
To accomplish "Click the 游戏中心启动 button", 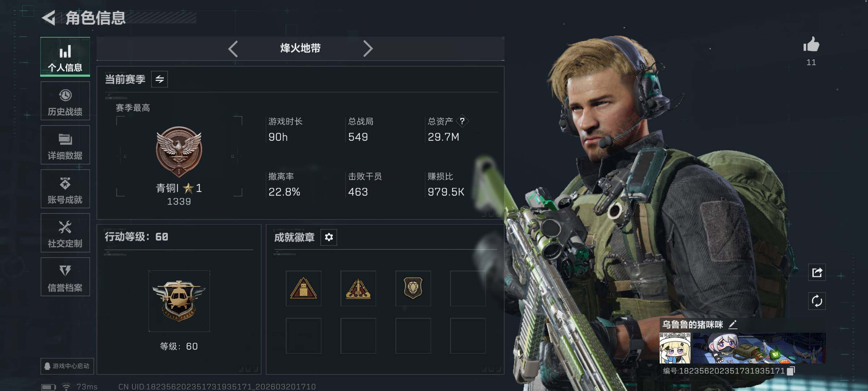I will point(67,366).
